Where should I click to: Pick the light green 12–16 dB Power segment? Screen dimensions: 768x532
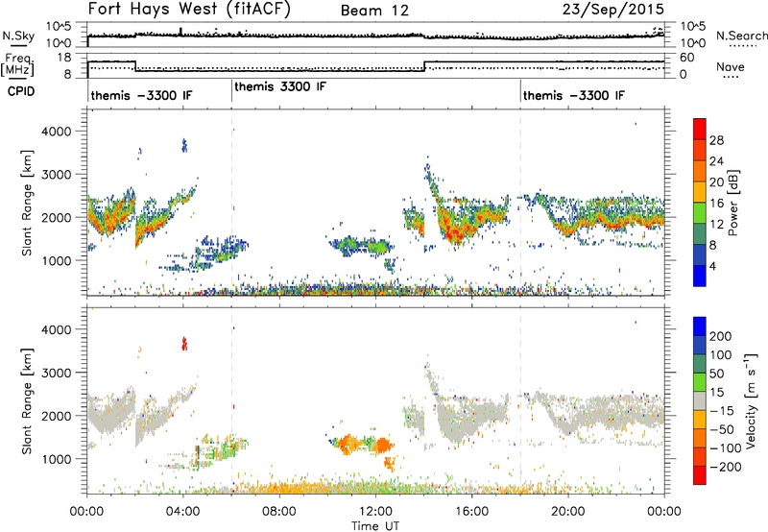(700, 213)
